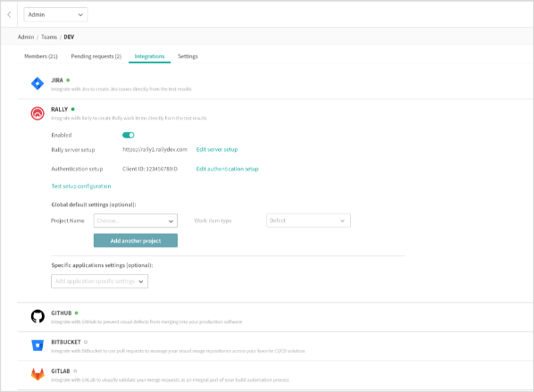Expand the Project Name Choose dropdown
Screen dimensions: 534x392
136,221
